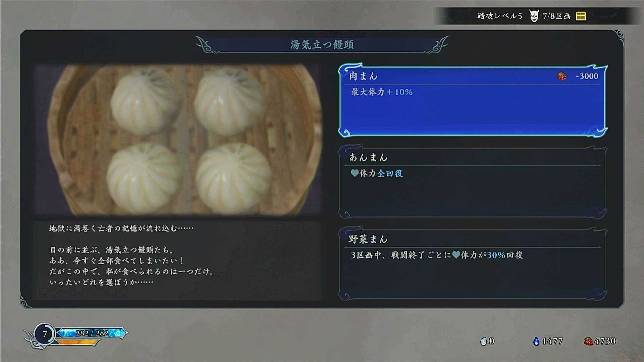Click the orange stamina gauge under health
The image size is (644, 362).
coord(78,342)
